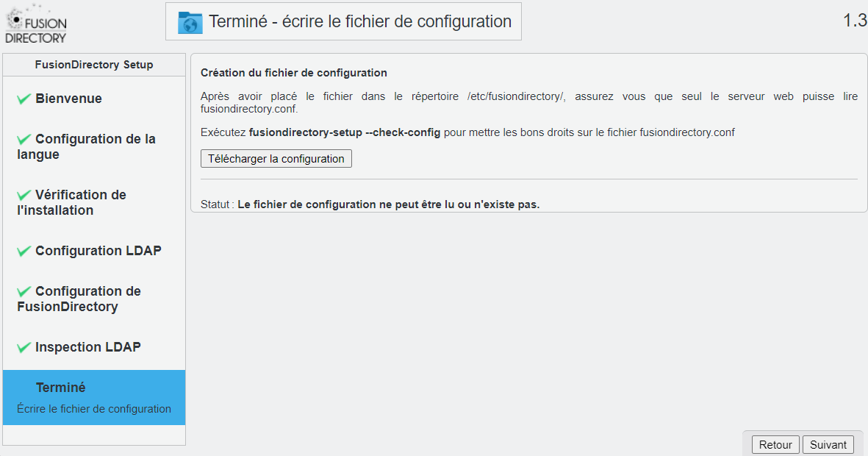
Task: Click the FusionDirectory Setup sidebar header
Action: coord(94,65)
